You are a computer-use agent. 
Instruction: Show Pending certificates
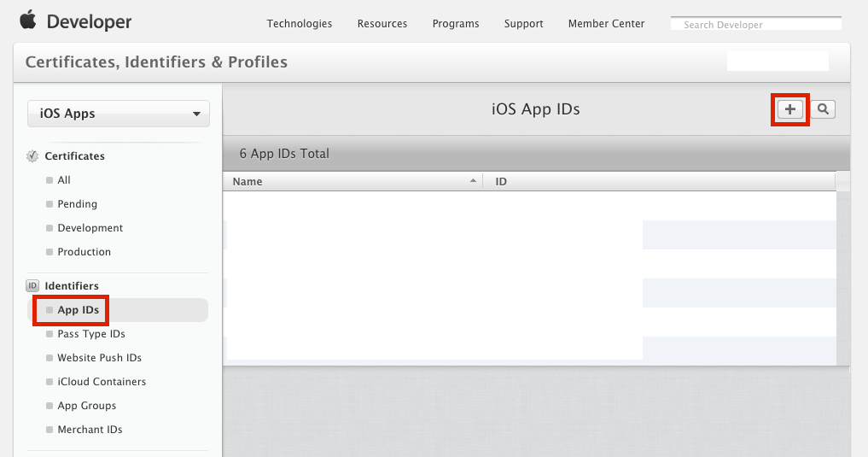click(x=77, y=204)
